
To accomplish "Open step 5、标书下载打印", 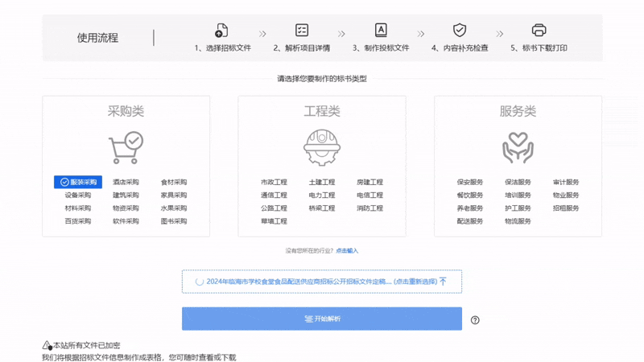I will pyautogui.click(x=539, y=48).
